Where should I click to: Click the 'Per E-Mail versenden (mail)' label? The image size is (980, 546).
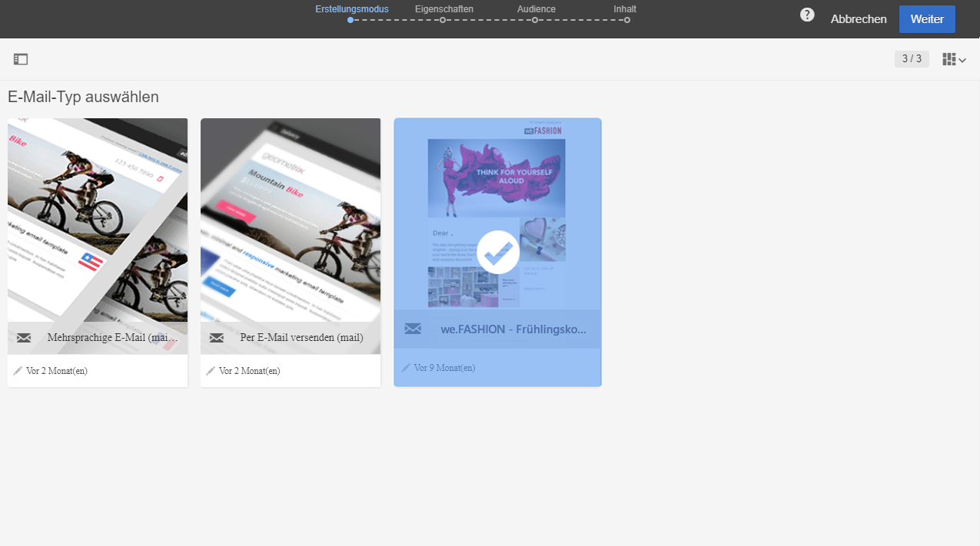301,338
